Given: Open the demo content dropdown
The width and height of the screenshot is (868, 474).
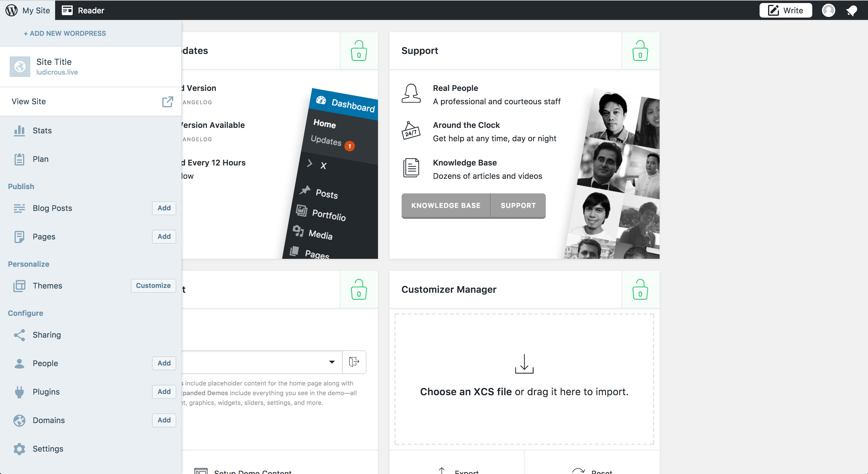Looking at the screenshot, I should (332, 362).
